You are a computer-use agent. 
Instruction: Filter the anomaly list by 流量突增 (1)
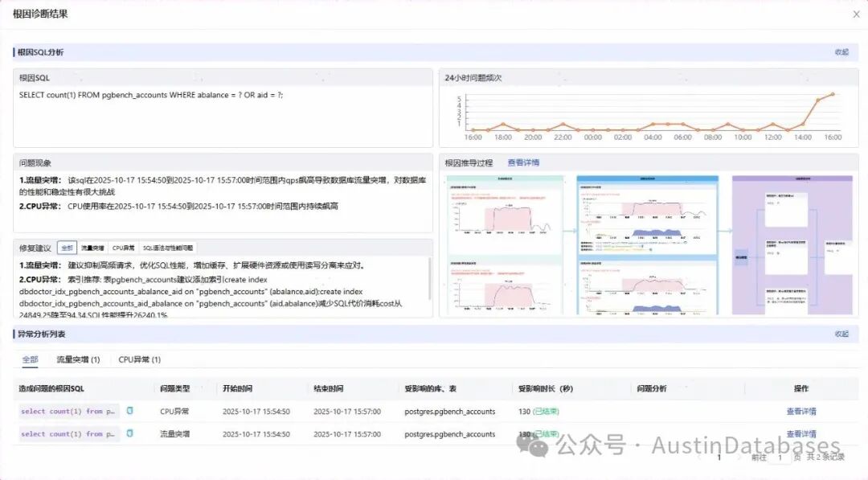(78, 359)
